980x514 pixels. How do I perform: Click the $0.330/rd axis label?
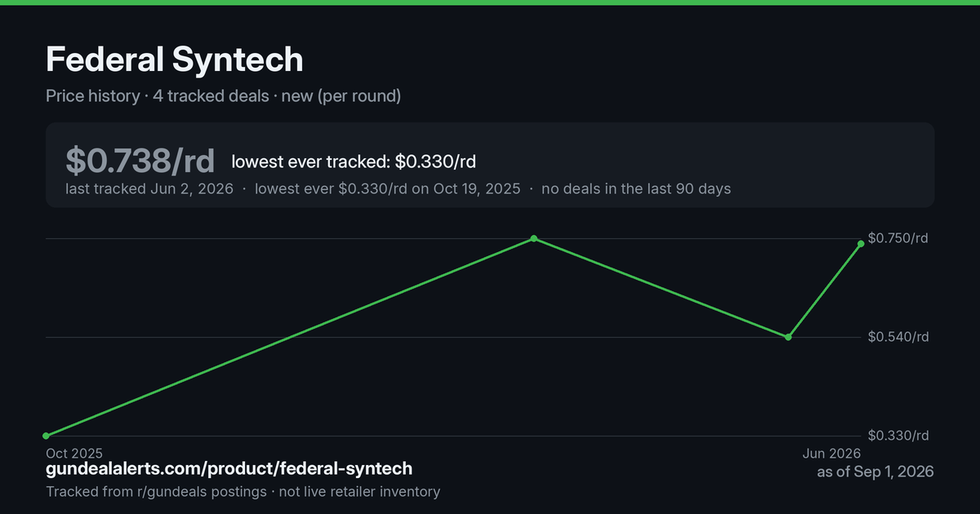coord(898,436)
